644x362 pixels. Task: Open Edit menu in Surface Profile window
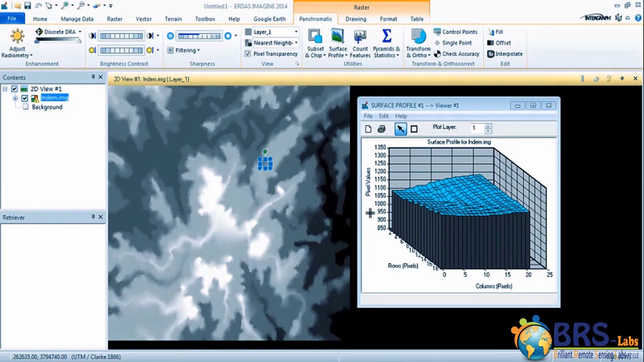point(384,116)
